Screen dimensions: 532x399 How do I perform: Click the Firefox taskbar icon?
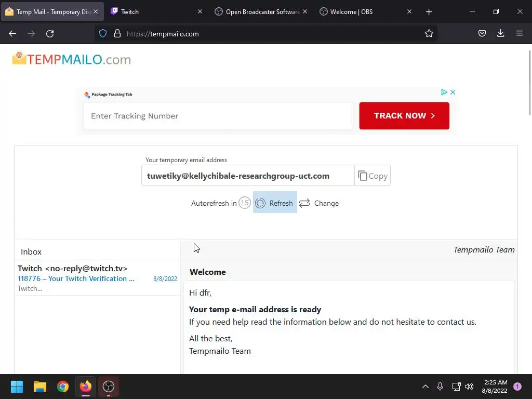point(86,387)
